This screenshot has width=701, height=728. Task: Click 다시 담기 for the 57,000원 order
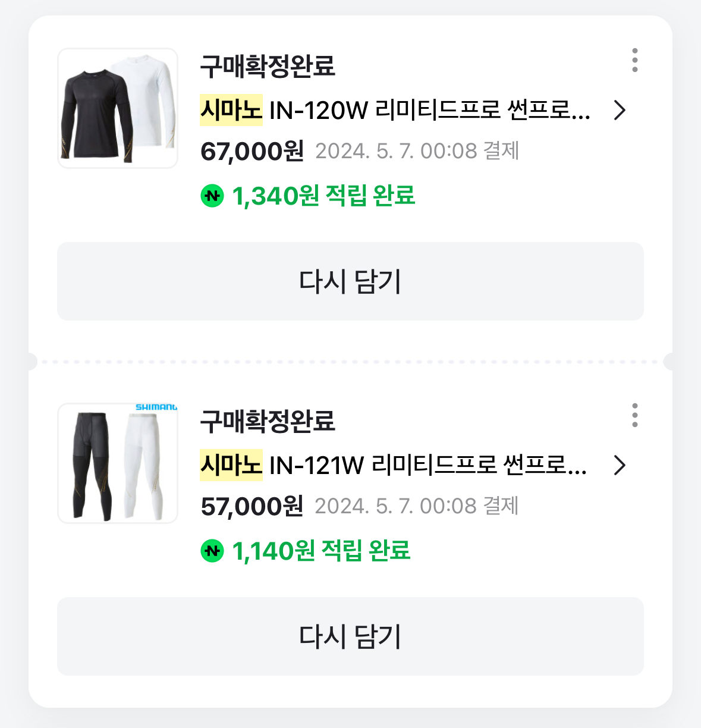pos(350,636)
